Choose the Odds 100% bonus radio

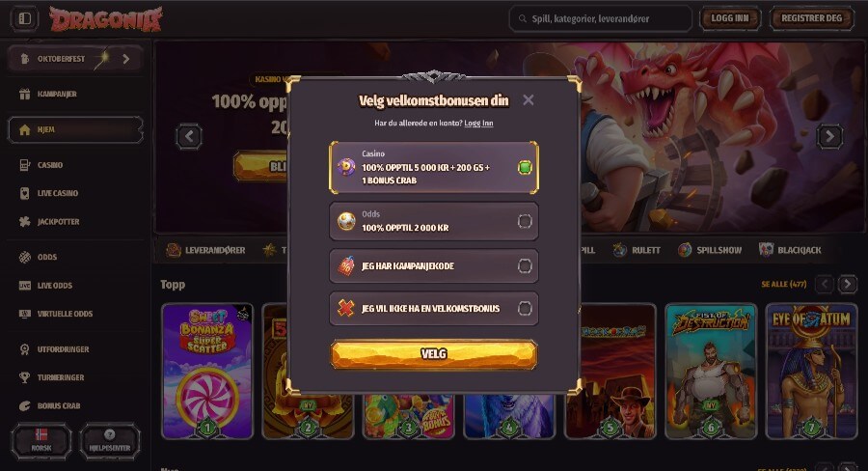(x=525, y=222)
